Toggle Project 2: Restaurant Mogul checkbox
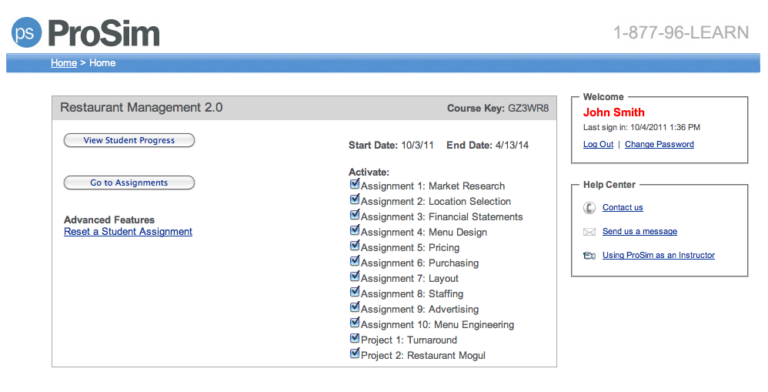The image size is (768, 392). point(355,354)
